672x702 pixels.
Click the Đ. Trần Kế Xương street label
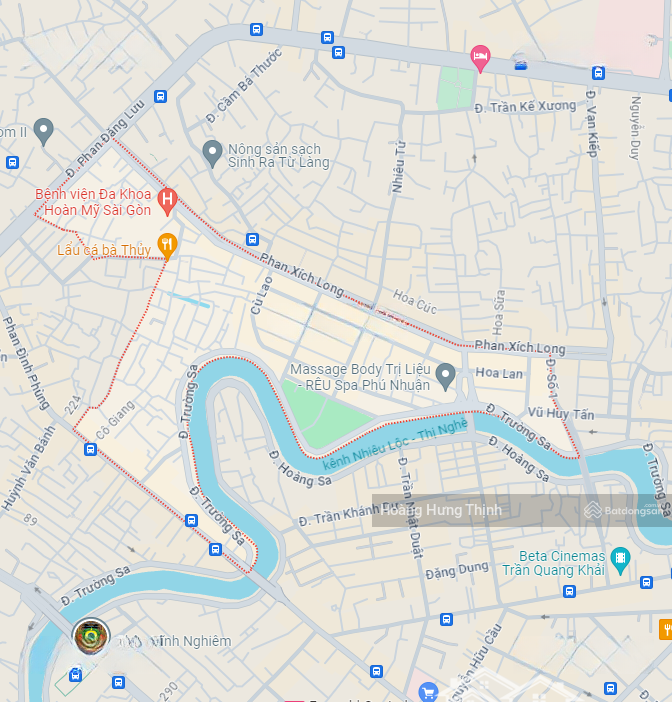tap(525, 107)
